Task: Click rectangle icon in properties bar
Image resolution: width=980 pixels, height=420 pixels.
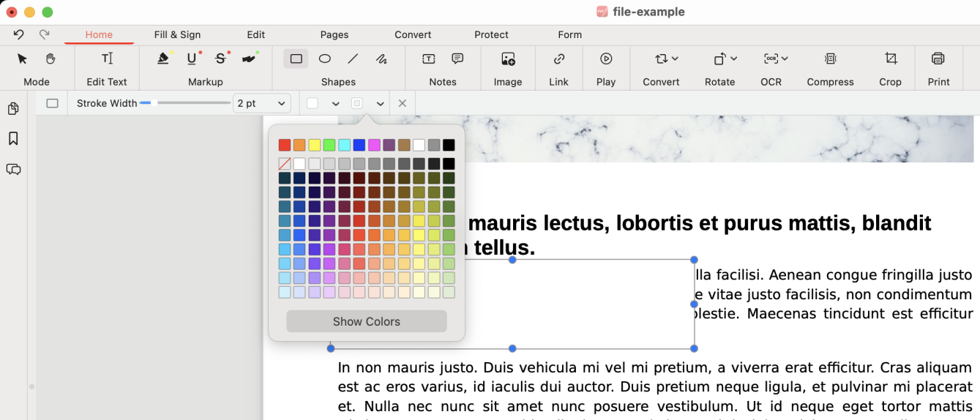Action: (x=52, y=103)
